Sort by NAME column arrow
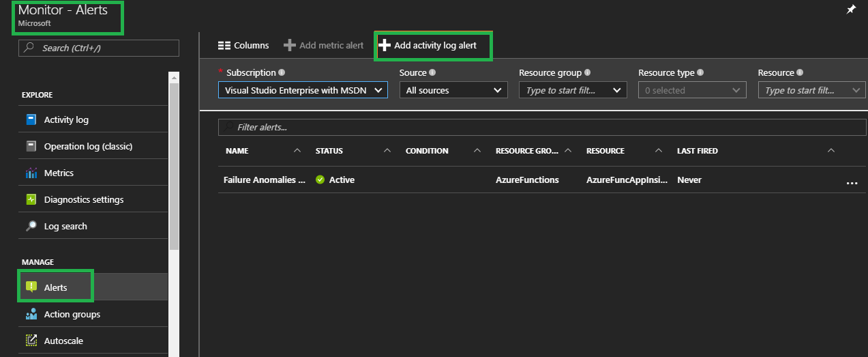 coord(297,150)
